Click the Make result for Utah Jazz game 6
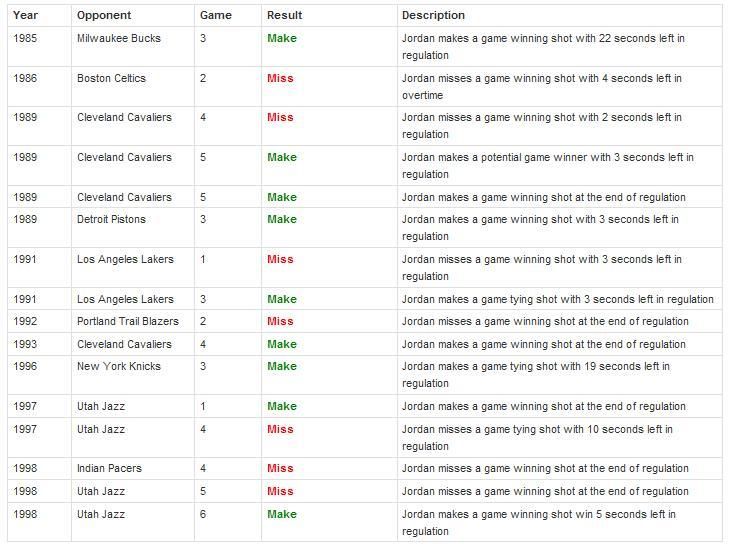Image resolution: width=731 pixels, height=546 pixels. click(282, 514)
